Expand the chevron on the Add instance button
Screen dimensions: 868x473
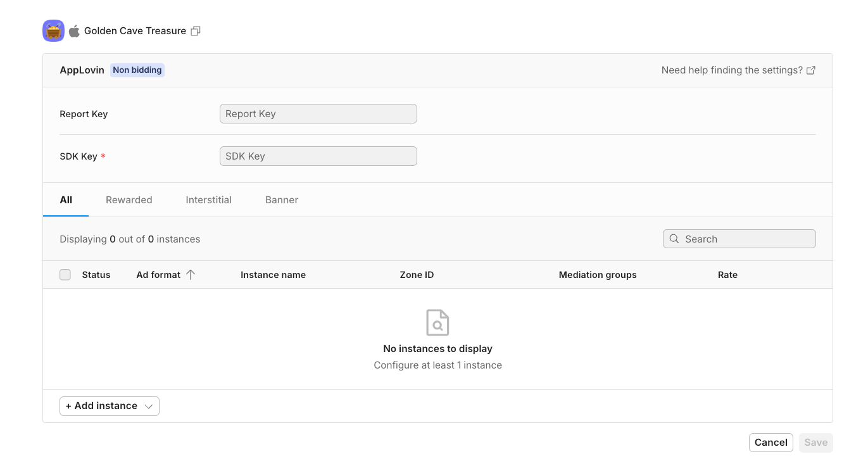(149, 407)
